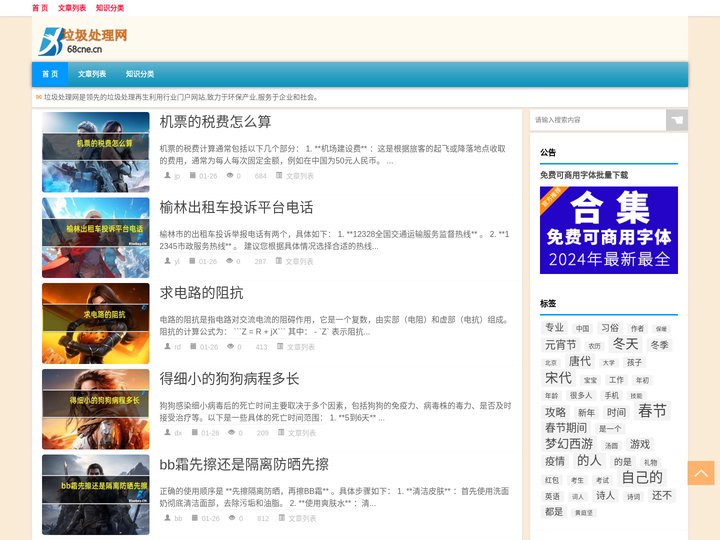Select the 宋代 tag

pyautogui.click(x=558, y=378)
